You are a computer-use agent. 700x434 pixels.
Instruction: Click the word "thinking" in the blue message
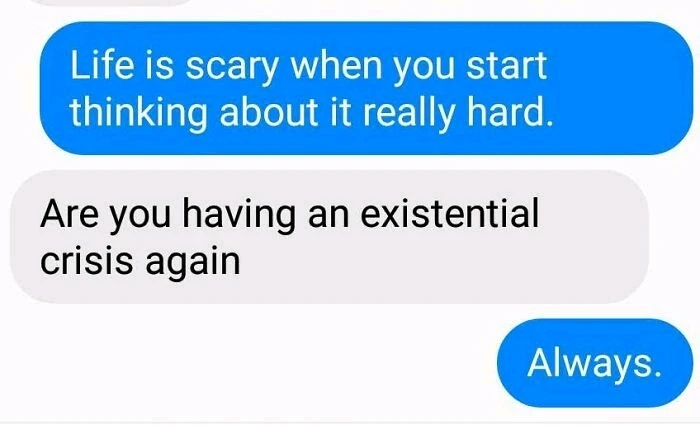tap(138, 112)
